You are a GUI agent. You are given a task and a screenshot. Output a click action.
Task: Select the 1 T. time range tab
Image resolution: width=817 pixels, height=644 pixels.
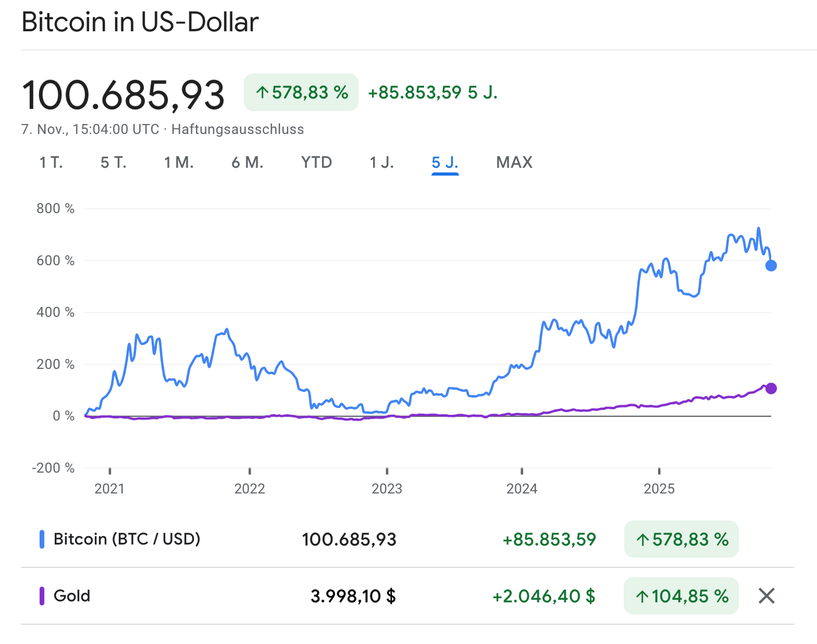51,162
